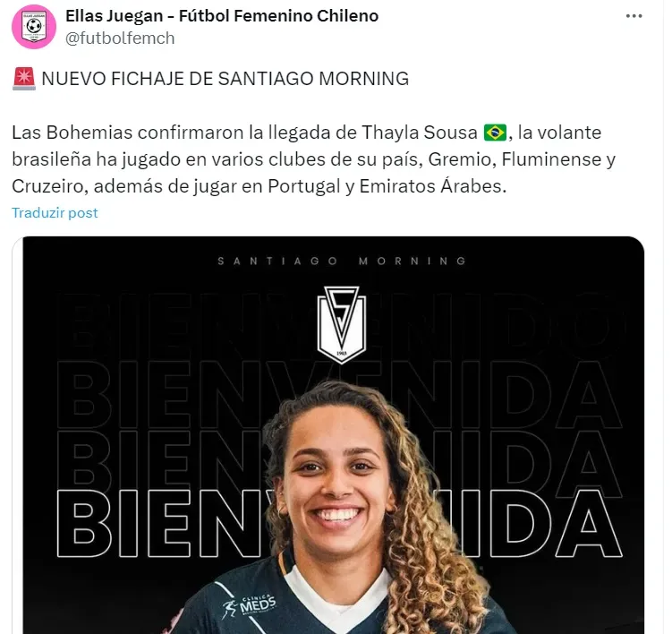The image size is (672, 634).
Task: Click the Ellas Juegan pink profile avatar
Action: point(34,27)
